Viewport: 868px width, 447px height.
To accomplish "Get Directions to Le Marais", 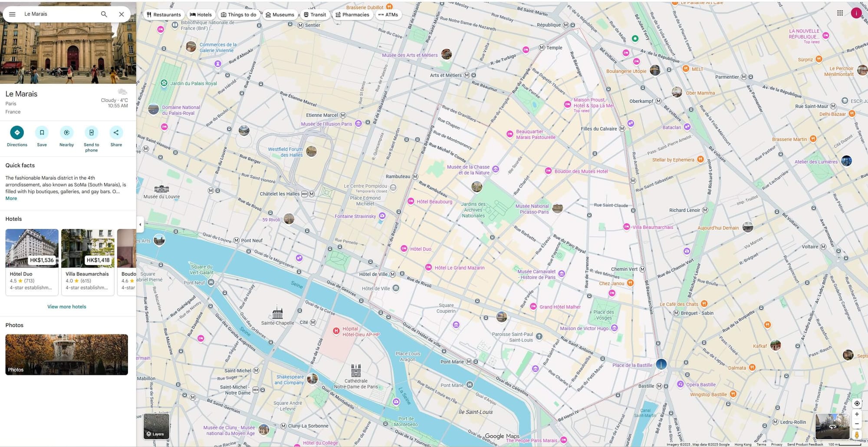I will (x=17, y=133).
